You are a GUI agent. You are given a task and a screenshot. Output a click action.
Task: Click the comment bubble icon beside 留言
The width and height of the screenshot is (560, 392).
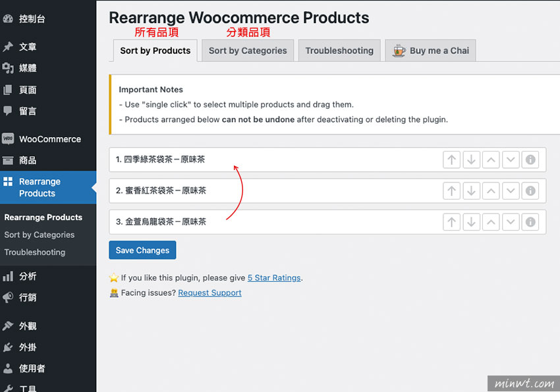tap(8, 111)
